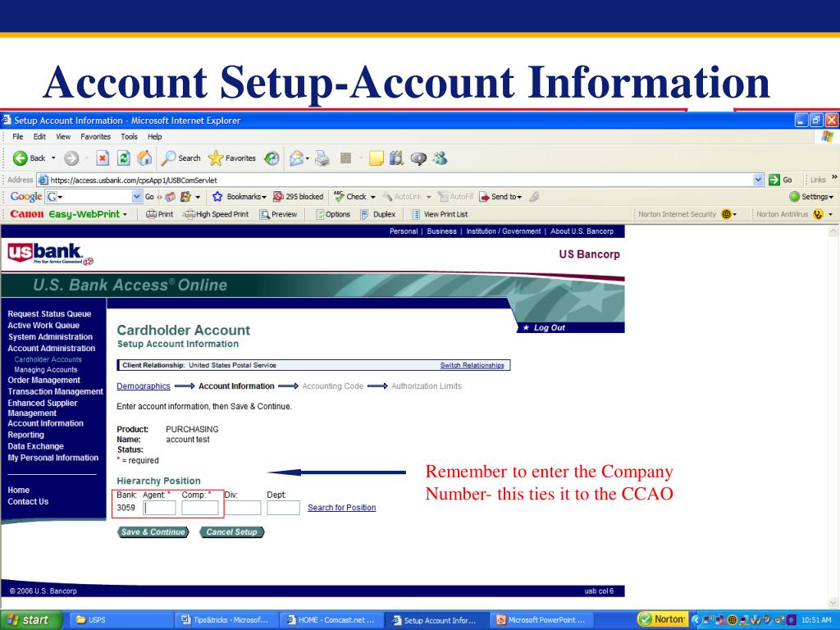Screen dimensions: 840x630
Task: Go back to the Demographics step link
Action: 144,386
